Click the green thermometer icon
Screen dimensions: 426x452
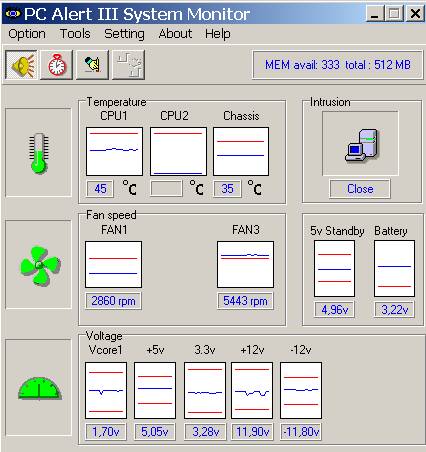tap(39, 153)
